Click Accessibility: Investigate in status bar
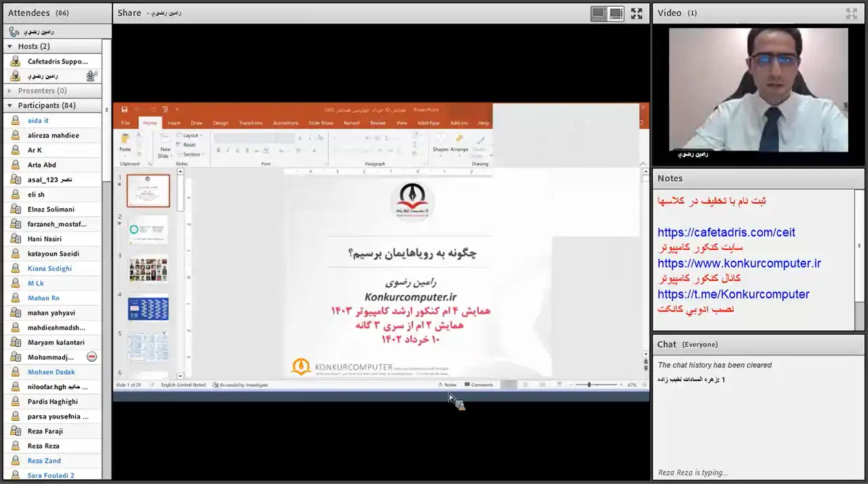The image size is (868, 484). click(x=240, y=385)
